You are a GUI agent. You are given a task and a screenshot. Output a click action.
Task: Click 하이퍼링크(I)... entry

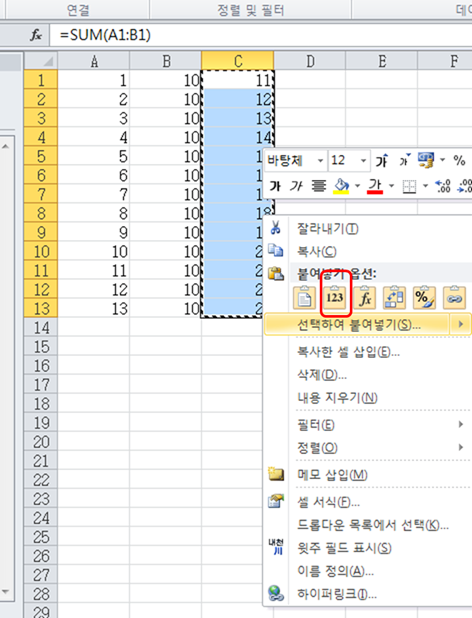tap(337, 594)
